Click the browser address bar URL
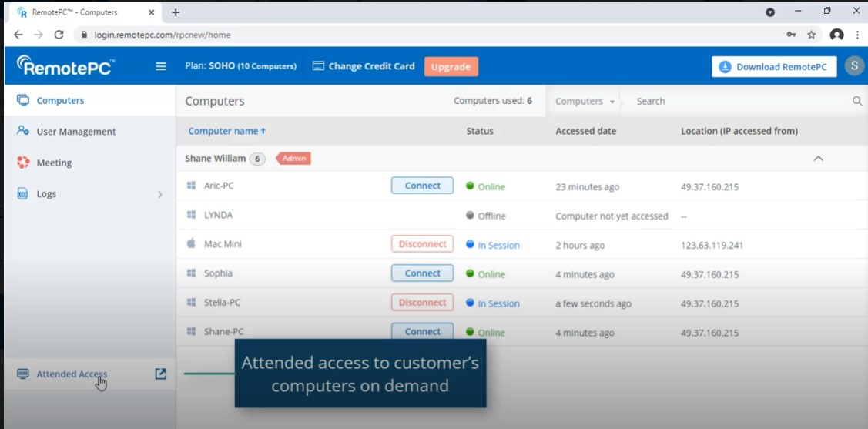868x429 pixels. click(163, 35)
